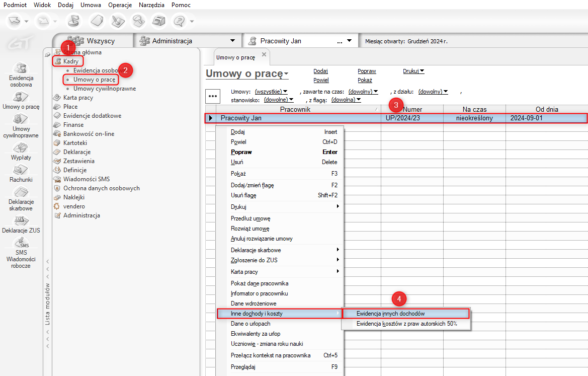
Task: Open the Pracowity Jan employee dropdown
Action: point(350,41)
